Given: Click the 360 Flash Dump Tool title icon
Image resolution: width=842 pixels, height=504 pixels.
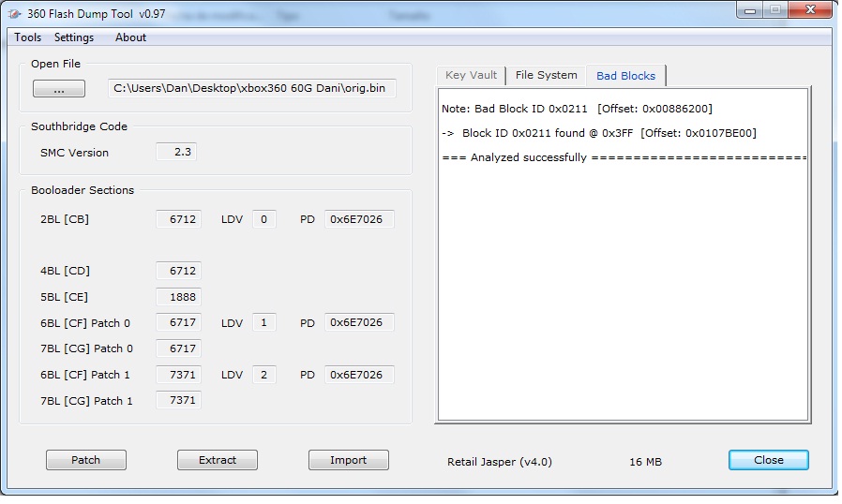Looking at the screenshot, I should [x=14, y=14].
